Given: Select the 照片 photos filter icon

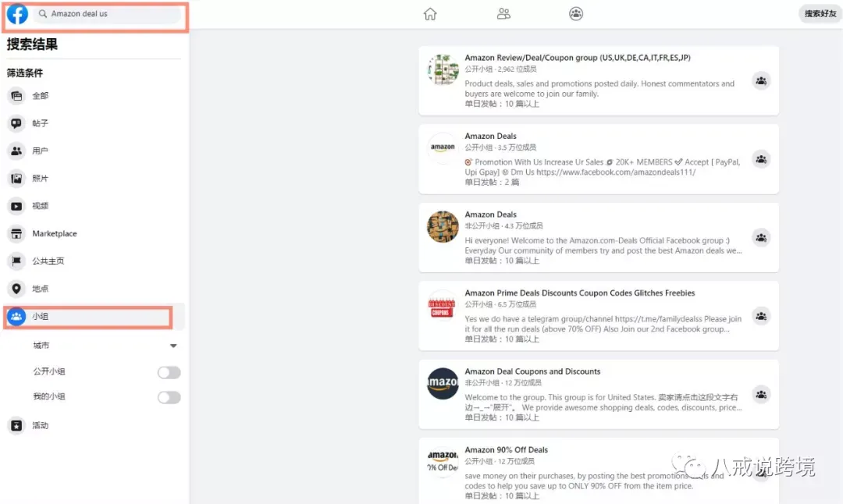Looking at the screenshot, I should point(16,179).
